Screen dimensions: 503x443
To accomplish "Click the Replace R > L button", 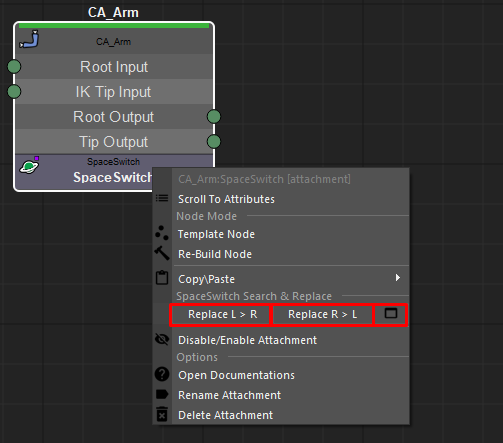I will pyautogui.click(x=322, y=314).
